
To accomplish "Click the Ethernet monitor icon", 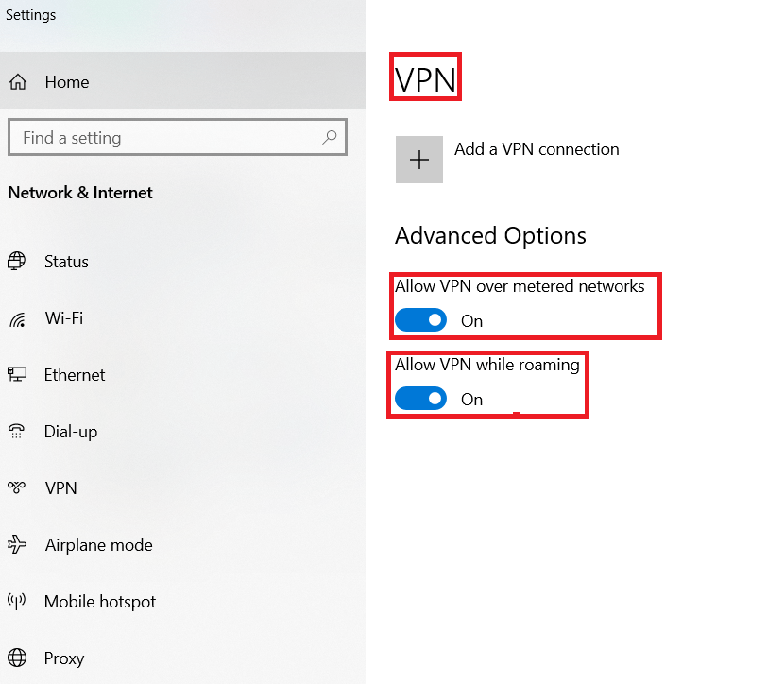I will 17,375.
